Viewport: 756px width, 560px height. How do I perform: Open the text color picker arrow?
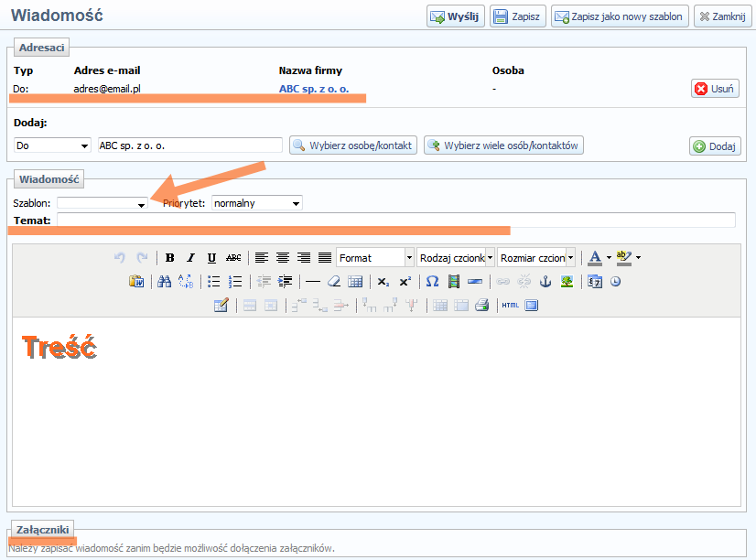click(609, 258)
